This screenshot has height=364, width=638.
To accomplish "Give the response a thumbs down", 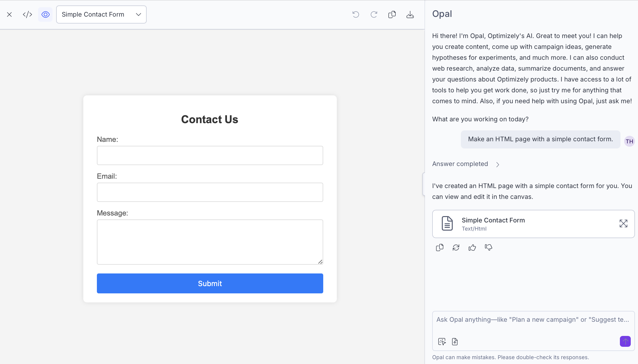I will coord(489,247).
